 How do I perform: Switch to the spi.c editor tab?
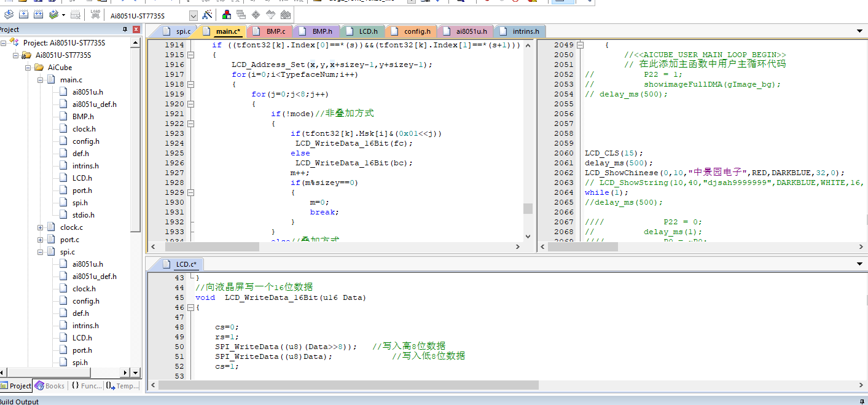pos(178,31)
